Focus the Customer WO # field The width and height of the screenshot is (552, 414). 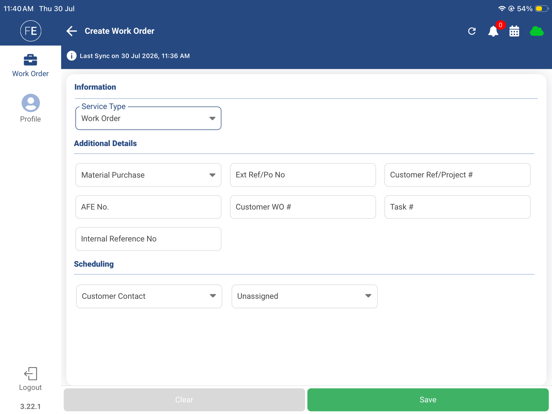click(303, 207)
